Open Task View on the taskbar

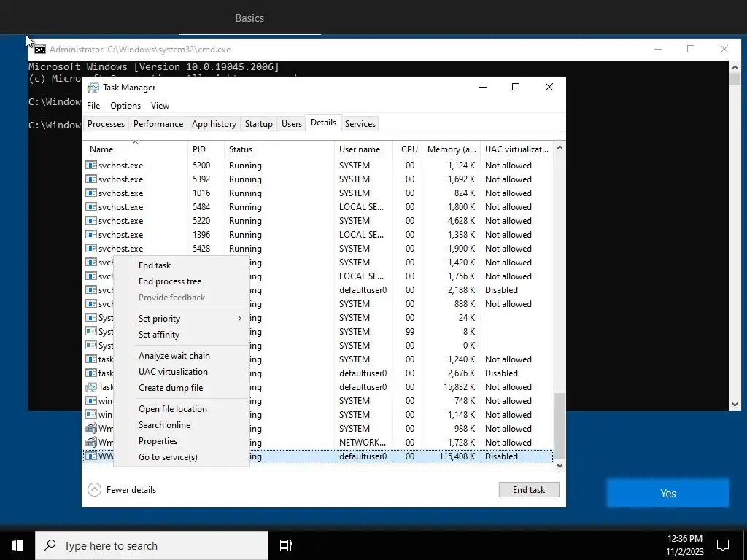click(286, 545)
